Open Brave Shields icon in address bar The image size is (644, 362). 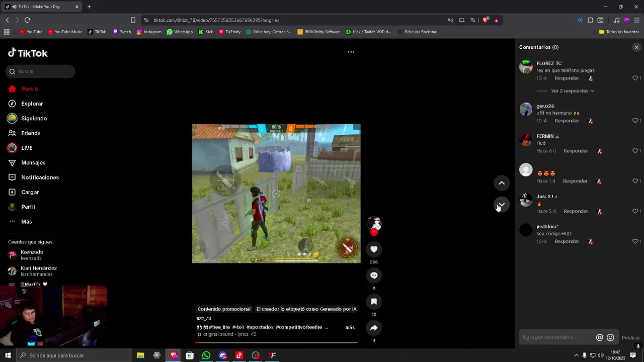click(485, 20)
